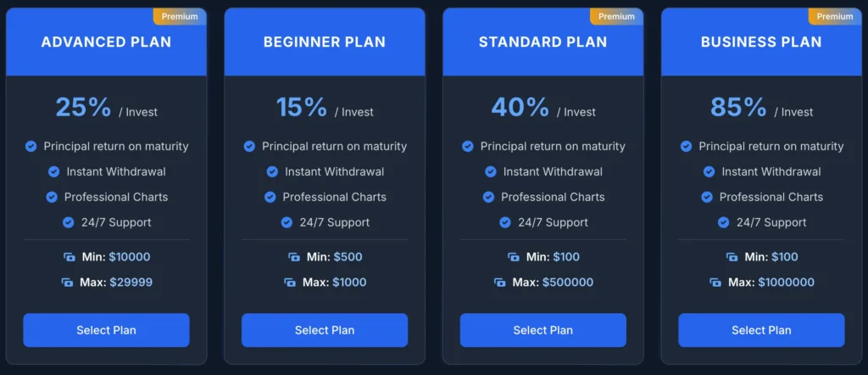Viewport: 868px width, 375px height.
Task: Click the Premium badge on Business Plan
Action: click(835, 16)
